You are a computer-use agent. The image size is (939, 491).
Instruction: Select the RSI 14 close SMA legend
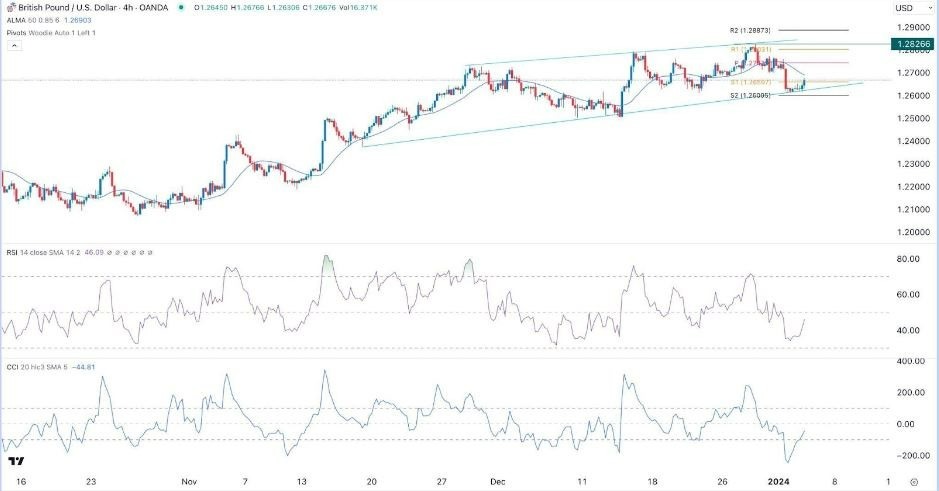tap(44, 253)
